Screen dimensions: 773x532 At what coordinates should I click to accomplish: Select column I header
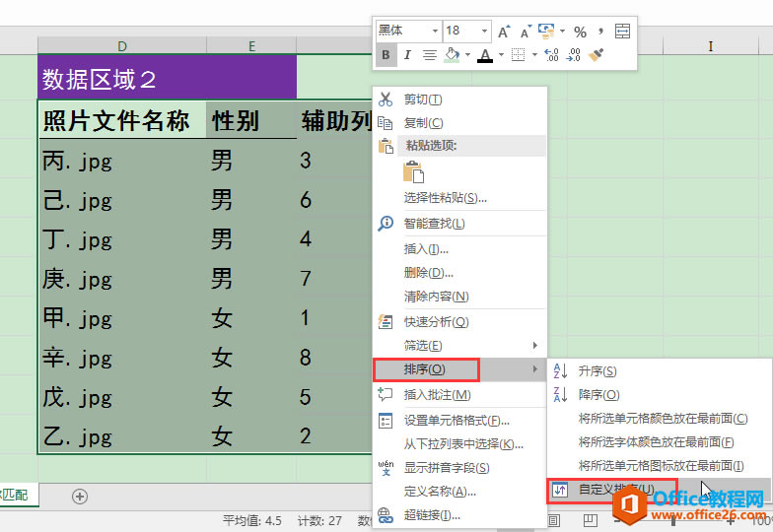point(710,46)
